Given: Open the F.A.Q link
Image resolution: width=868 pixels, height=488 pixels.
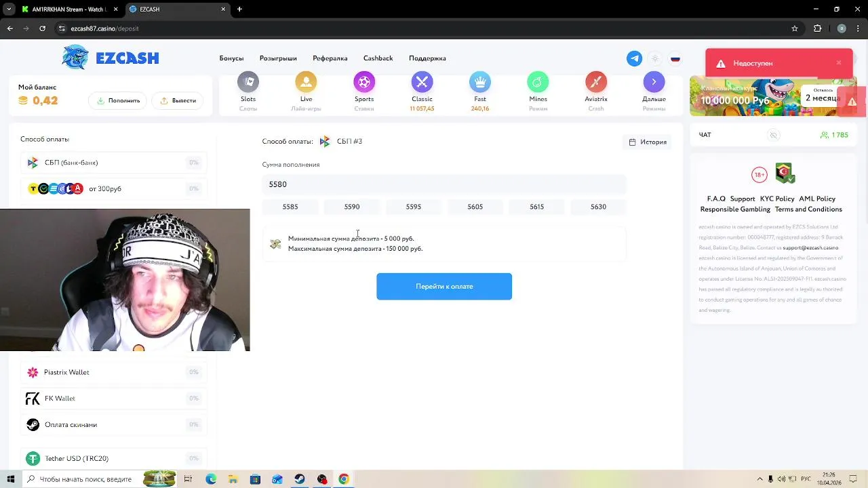Looking at the screenshot, I should coord(716,199).
